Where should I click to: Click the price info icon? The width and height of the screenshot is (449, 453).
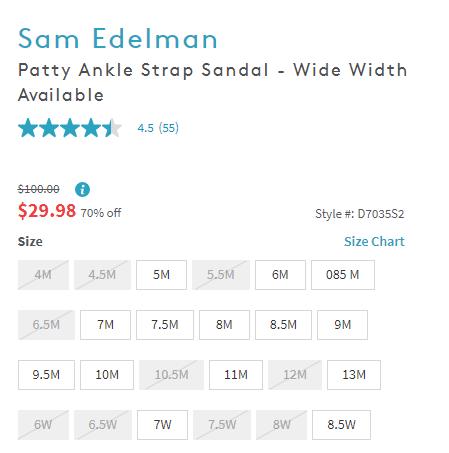[82, 190]
